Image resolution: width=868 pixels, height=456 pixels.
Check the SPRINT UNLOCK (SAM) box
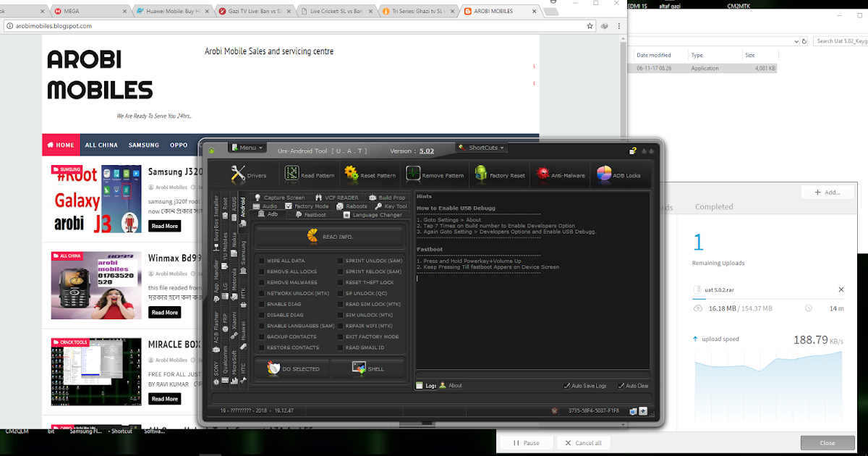[341, 261]
